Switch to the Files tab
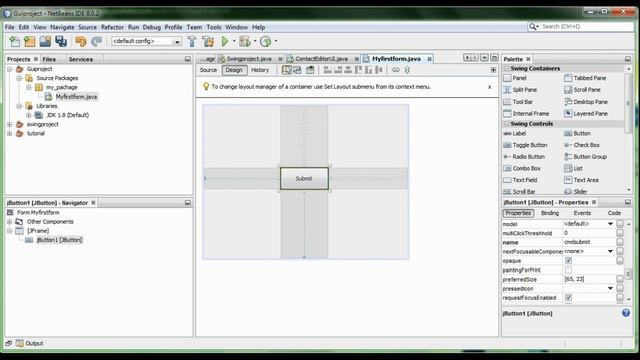640x360 pixels. pos(49,59)
